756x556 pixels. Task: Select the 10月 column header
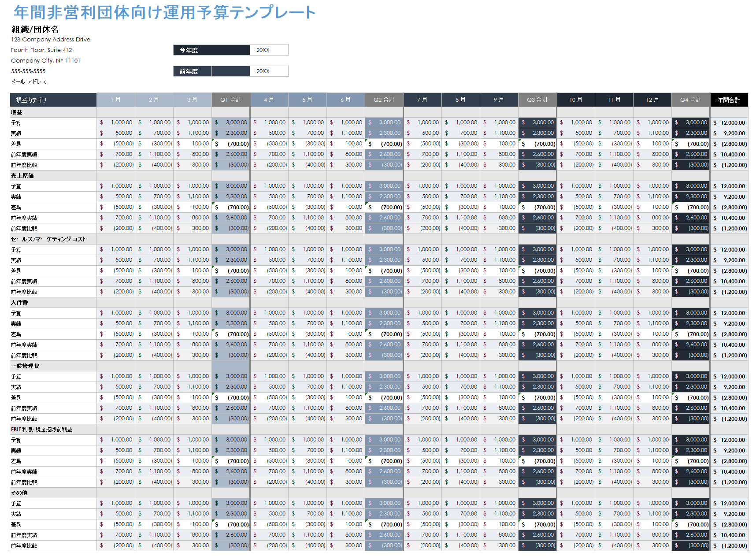[x=576, y=100]
